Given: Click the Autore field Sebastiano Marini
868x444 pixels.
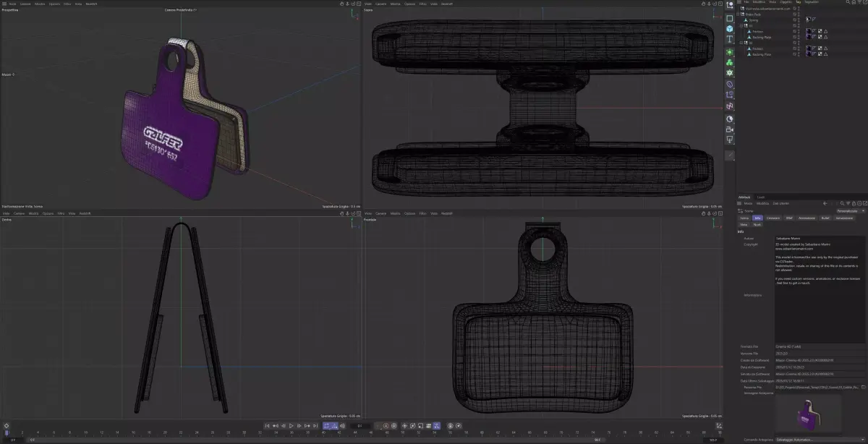Looking at the screenshot, I should pos(820,238).
